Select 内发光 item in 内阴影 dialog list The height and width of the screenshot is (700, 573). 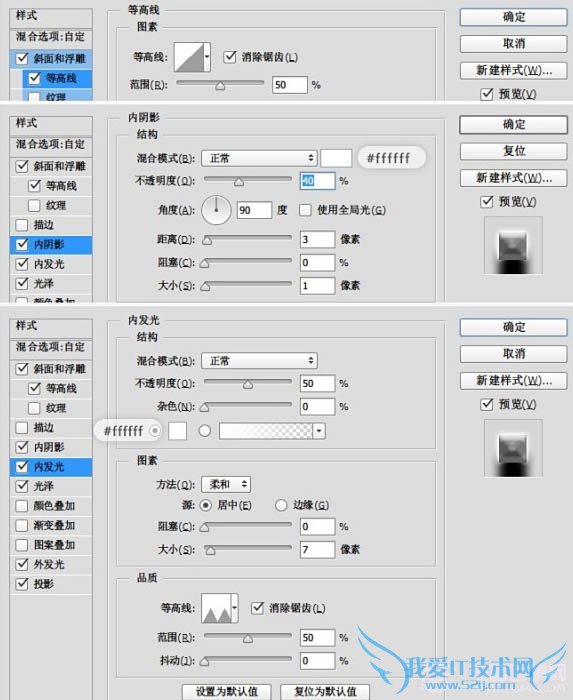[51, 264]
